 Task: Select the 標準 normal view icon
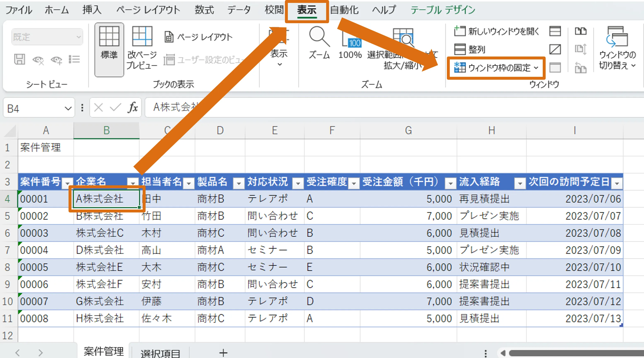coord(109,37)
